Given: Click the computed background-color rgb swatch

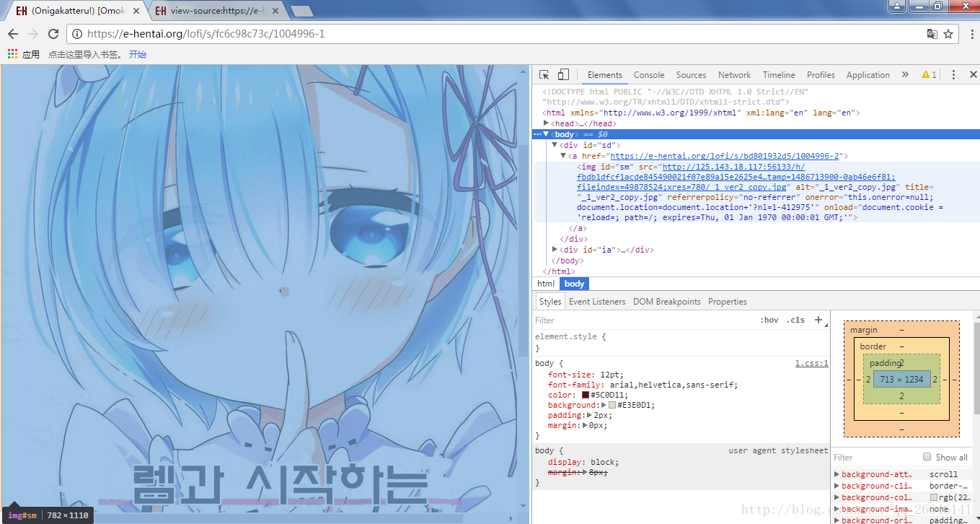Looking at the screenshot, I should click(x=934, y=497).
